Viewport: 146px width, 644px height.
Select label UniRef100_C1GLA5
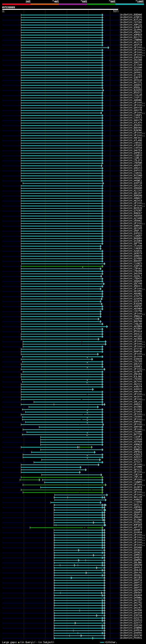(131, 95)
